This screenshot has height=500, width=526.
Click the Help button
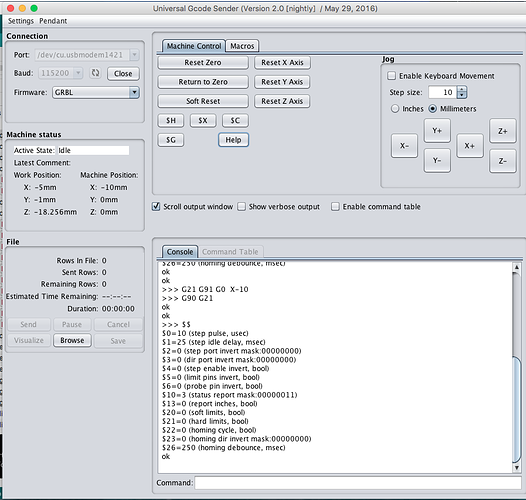click(x=233, y=140)
